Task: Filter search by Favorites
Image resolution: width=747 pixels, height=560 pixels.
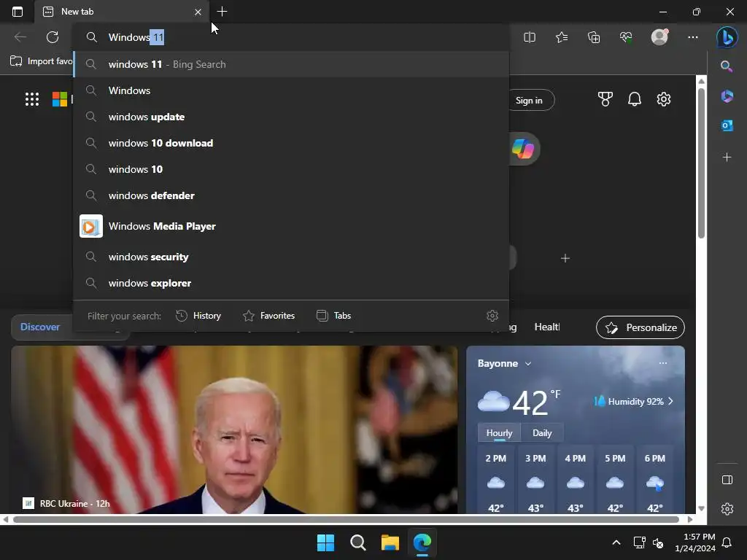Action: pyautogui.click(x=268, y=316)
